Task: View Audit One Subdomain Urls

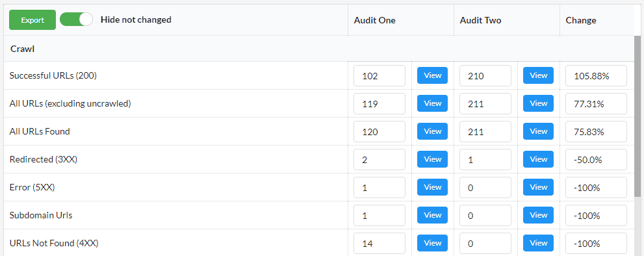Action: [433, 215]
